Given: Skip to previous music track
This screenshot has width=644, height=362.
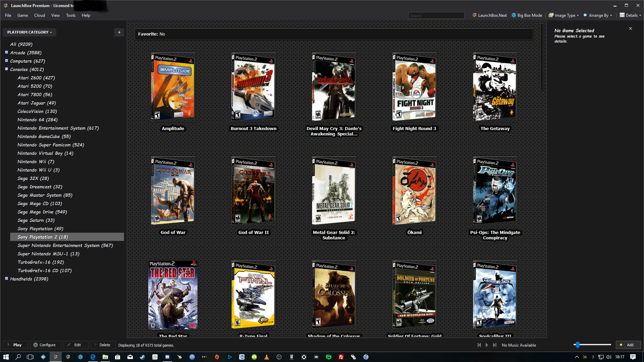Looking at the screenshot, I should pyautogui.click(x=479, y=345).
